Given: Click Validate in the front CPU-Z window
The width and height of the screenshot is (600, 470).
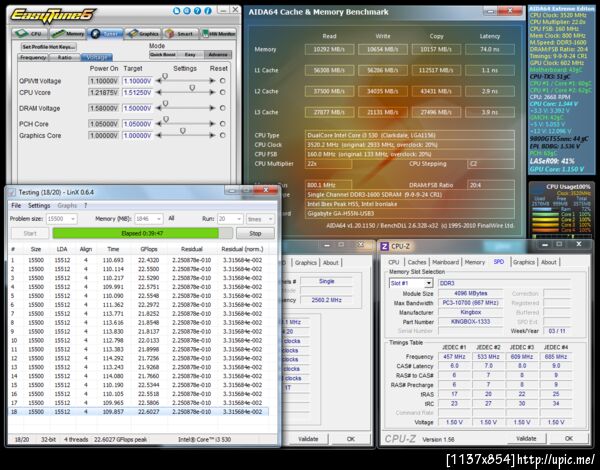Looking at the screenshot, I should click(526, 439).
